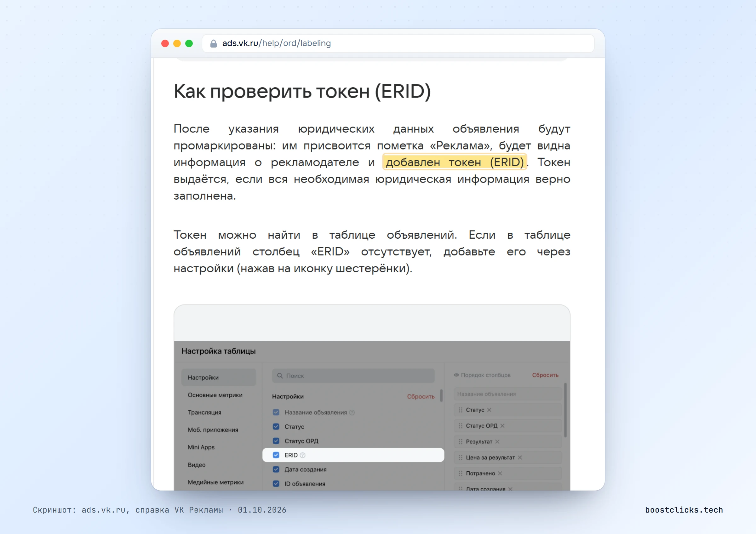Toggle the Название объявления checkbox

pyautogui.click(x=276, y=412)
